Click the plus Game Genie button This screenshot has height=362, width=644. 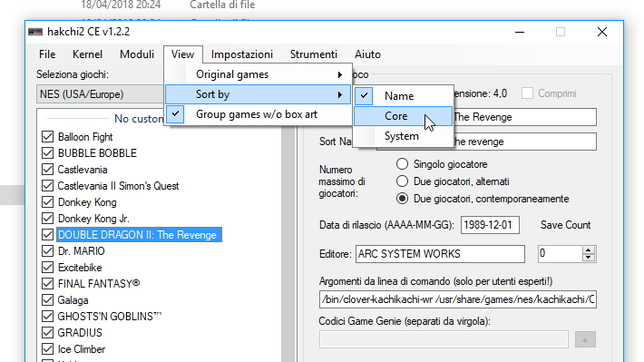coord(585,340)
